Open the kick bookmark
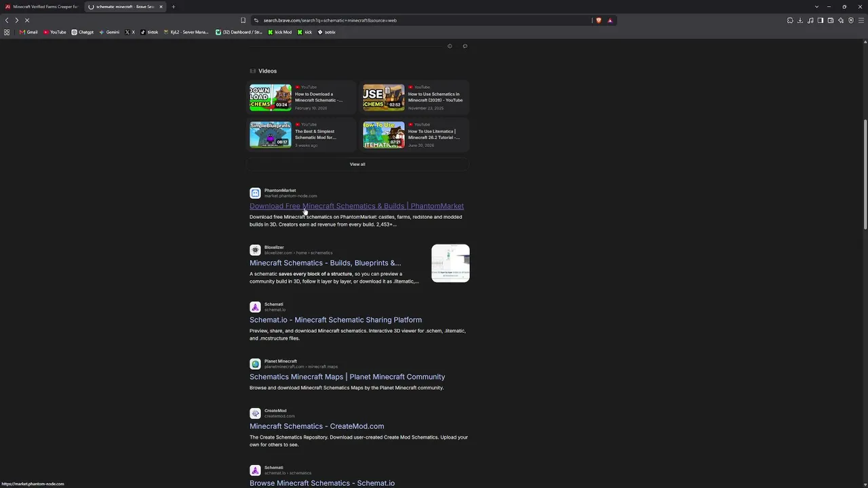The height and width of the screenshot is (488, 868). point(304,32)
